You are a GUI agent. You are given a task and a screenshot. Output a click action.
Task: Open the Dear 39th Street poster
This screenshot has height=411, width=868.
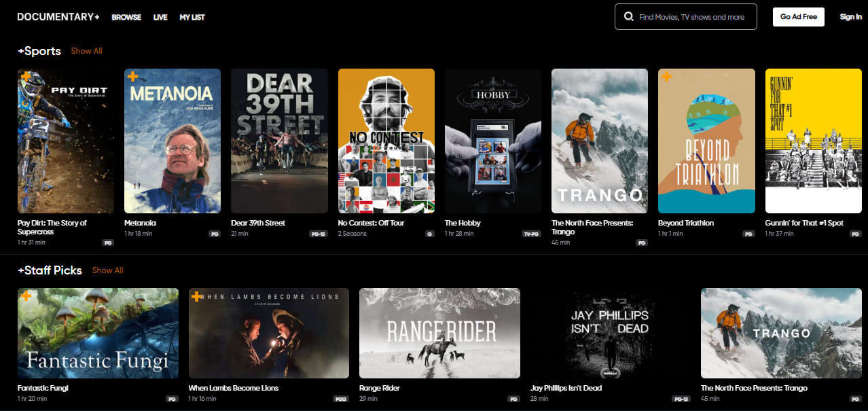pyautogui.click(x=279, y=141)
